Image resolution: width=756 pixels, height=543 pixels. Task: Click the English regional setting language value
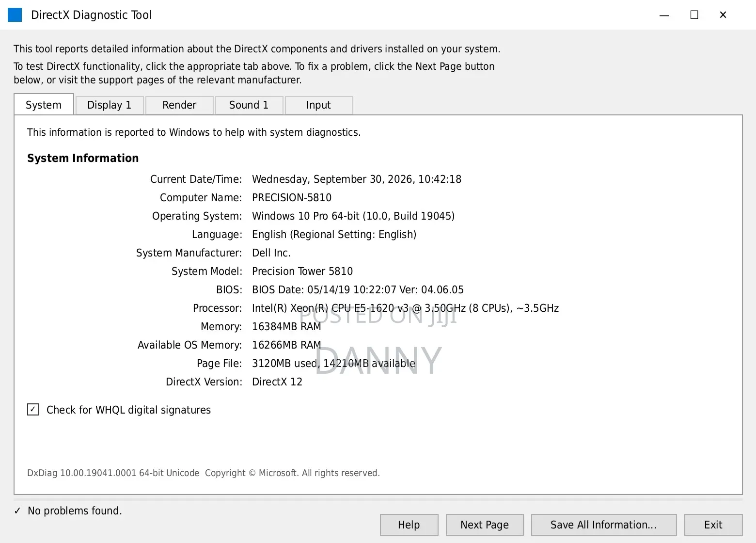pyautogui.click(x=334, y=235)
